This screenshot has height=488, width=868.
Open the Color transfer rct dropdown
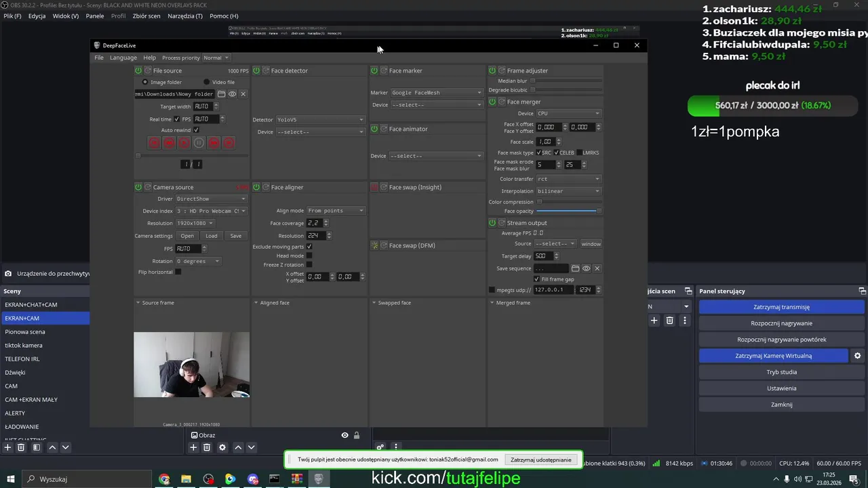pos(568,179)
